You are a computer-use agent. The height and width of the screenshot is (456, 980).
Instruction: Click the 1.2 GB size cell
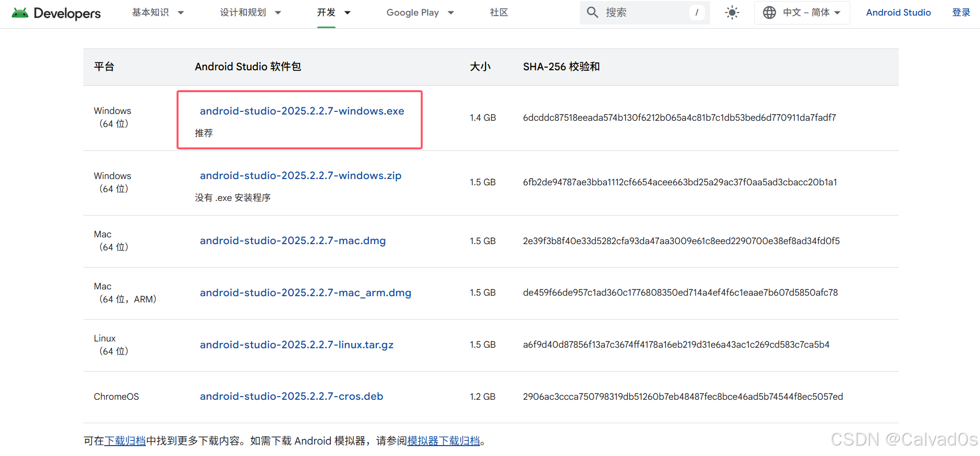point(482,397)
